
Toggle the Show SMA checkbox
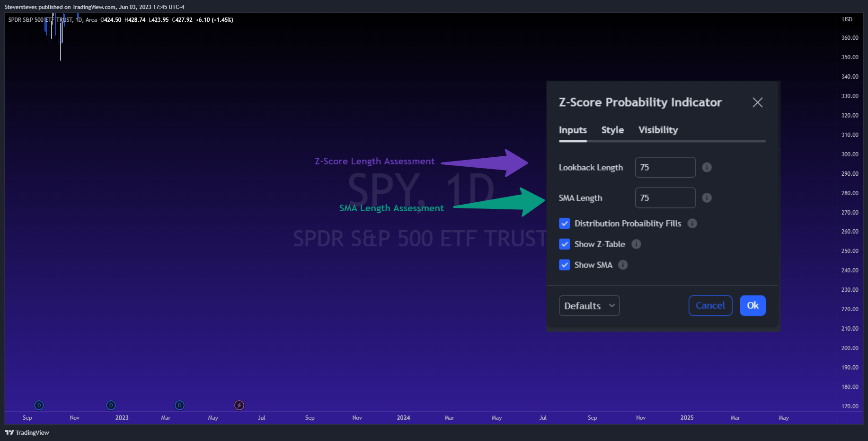(x=564, y=265)
